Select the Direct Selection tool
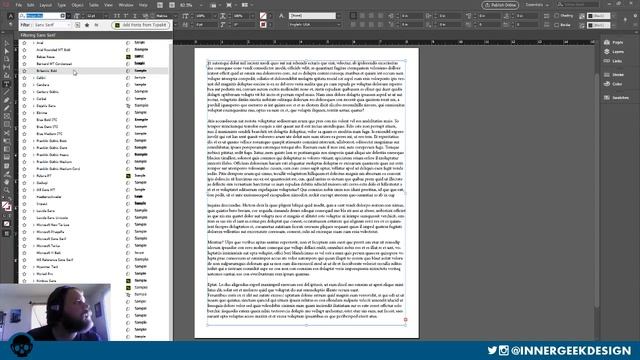 [x=7, y=51]
